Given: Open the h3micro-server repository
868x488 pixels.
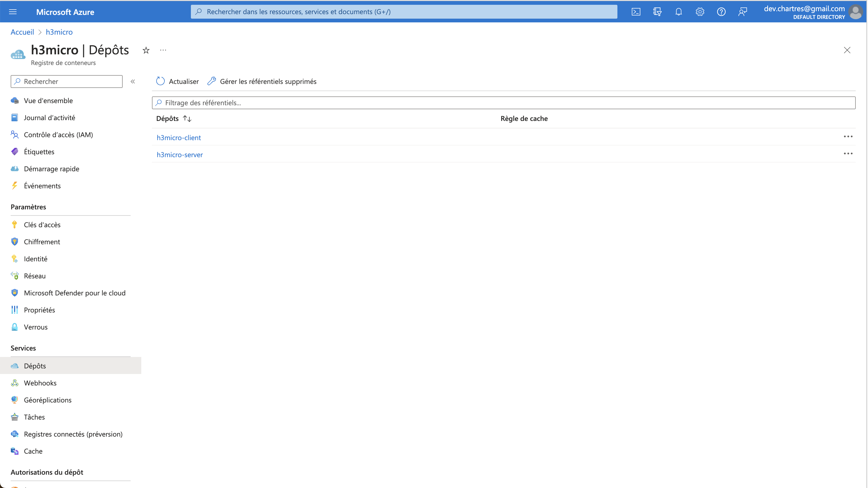Looking at the screenshot, I should click(180, 154).
